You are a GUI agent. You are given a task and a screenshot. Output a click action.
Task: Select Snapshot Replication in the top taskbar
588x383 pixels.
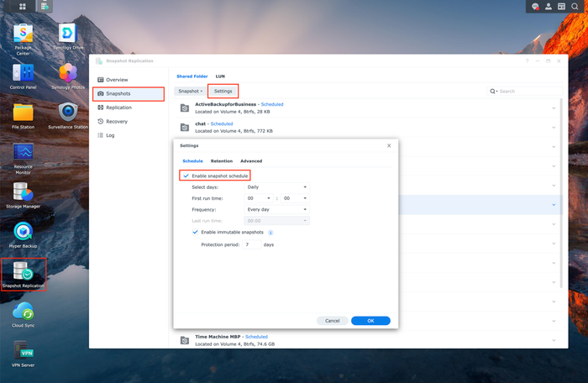(45, 6)
